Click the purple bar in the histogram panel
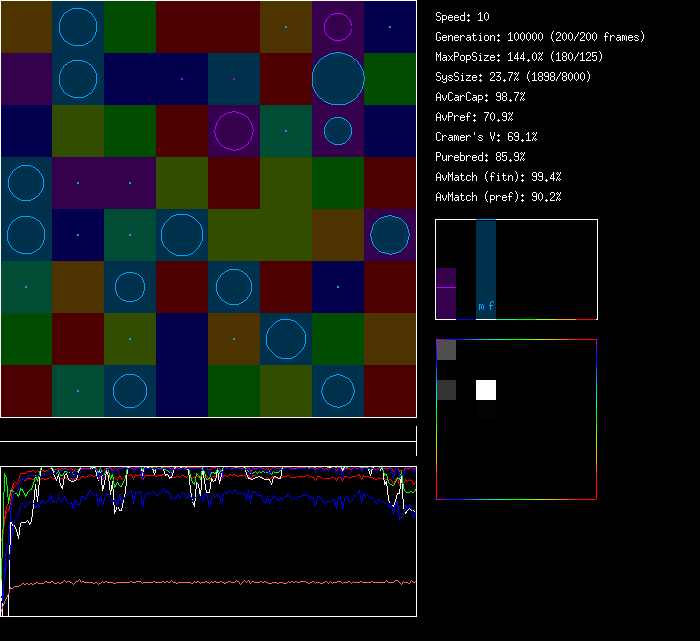700x641 pixels. pyautogui.click(x=446, y=293)
